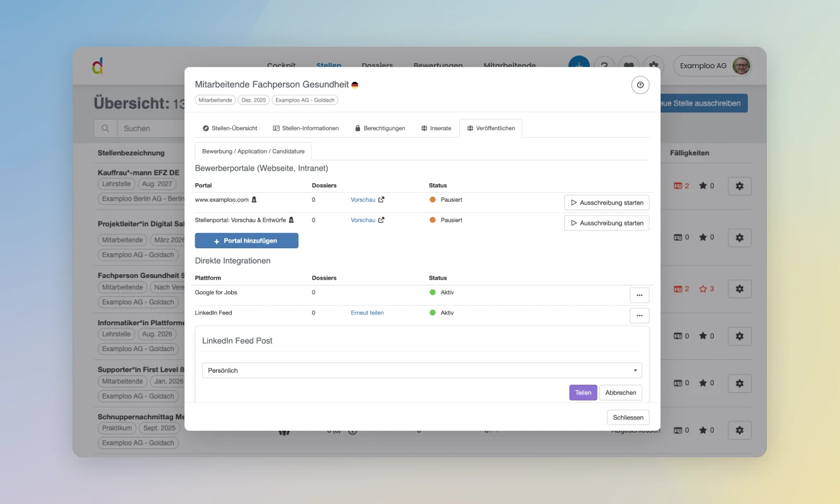Open the three-dot menu for LinkedIn Feed
Image resolution: width=840 pixels, height=504 pixels.
(639, 315)
